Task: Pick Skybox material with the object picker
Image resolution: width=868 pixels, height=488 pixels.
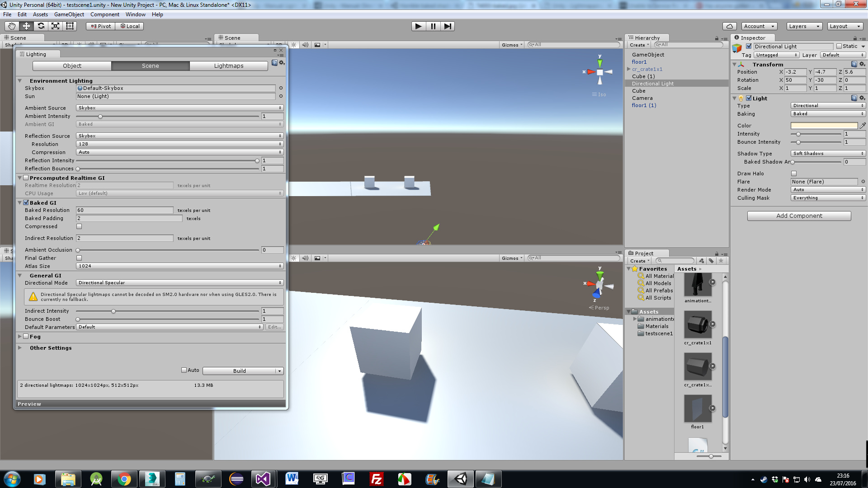Action: coord(281,88)
